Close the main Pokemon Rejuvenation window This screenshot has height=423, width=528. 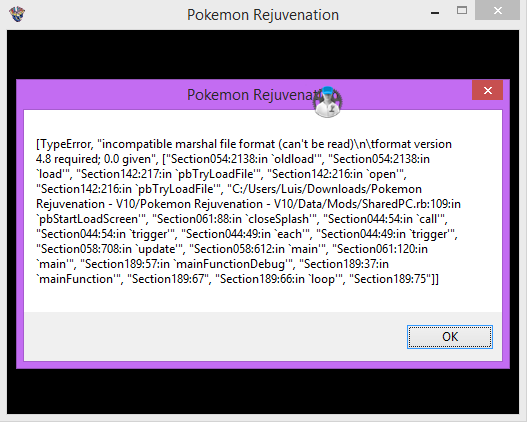[x=497, y=11]
